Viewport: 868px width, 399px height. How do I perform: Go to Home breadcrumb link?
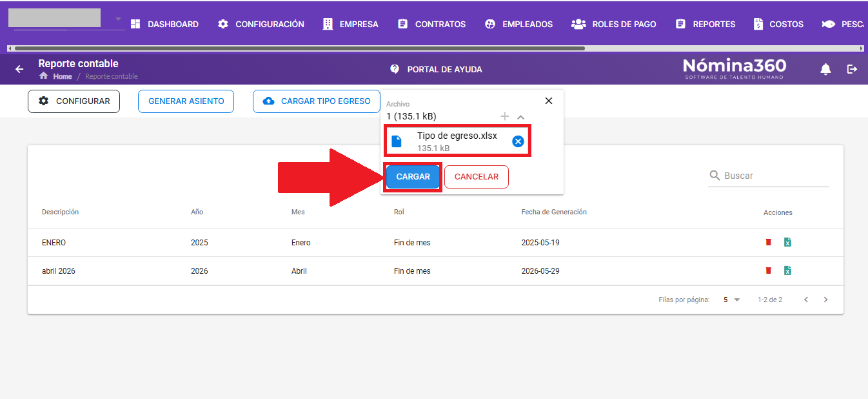[63, 76]
